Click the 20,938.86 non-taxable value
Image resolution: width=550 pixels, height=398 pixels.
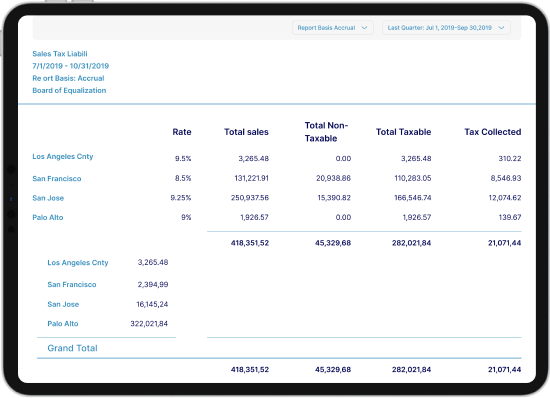333,178
